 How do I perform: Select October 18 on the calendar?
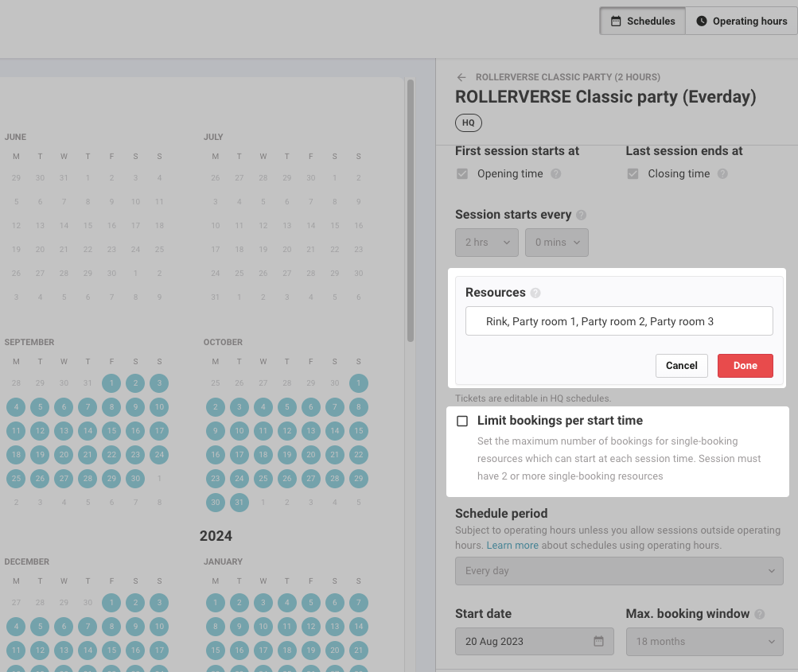tap(263, 455)
